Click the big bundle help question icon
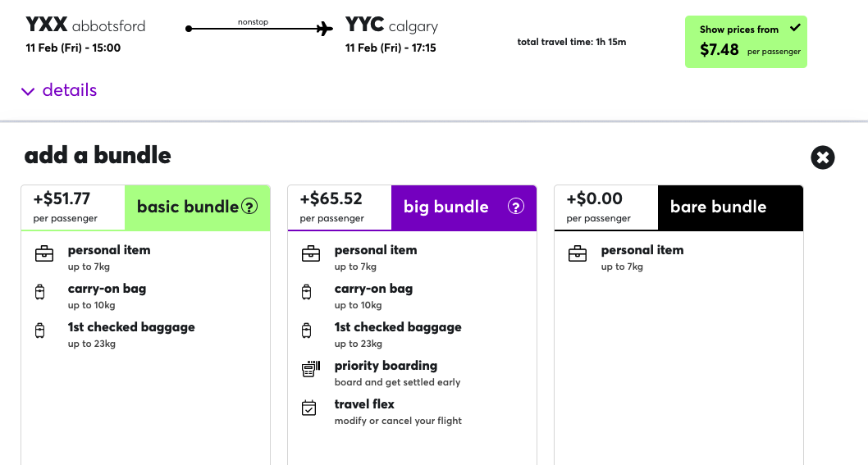 click(516, 207)
